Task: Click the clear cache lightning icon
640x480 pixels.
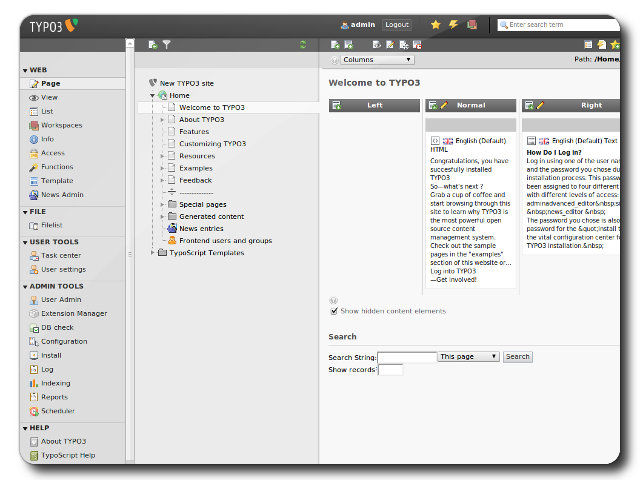Action: click(453, 24)
